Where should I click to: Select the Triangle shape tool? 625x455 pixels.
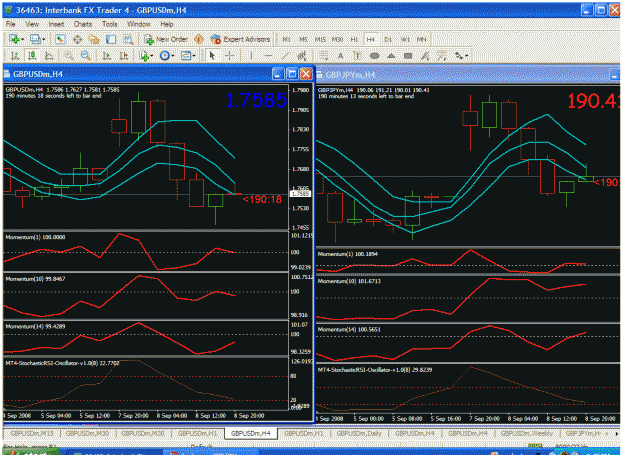tap(391, 55)
